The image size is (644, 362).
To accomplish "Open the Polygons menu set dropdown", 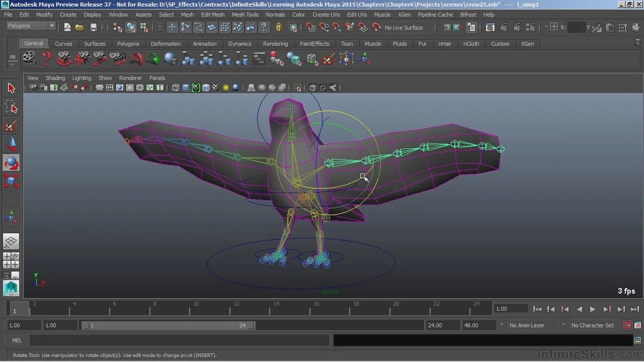I will (31, 26).
